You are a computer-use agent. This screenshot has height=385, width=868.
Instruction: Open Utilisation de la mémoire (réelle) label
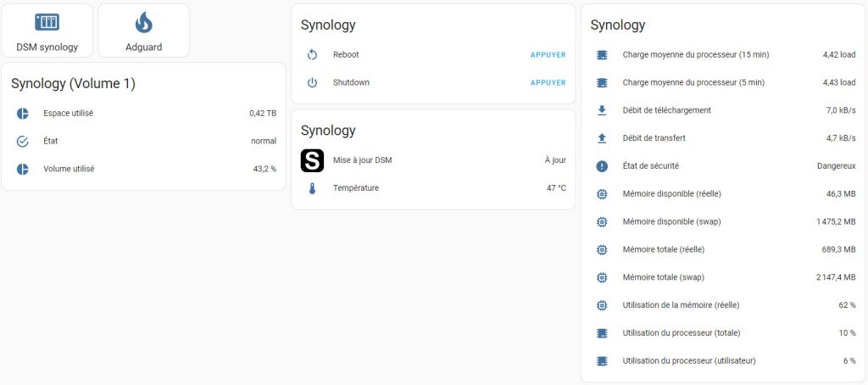682,304
